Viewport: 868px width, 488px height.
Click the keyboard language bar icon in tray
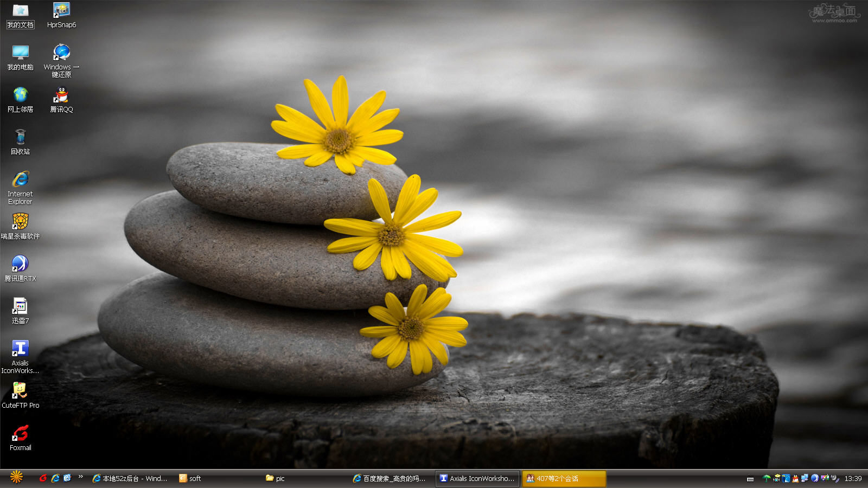750,479
